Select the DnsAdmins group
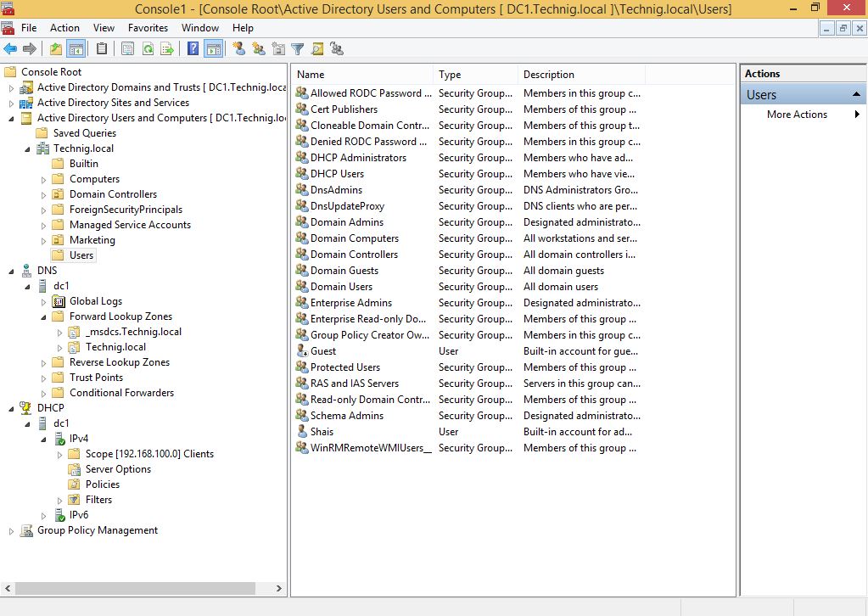868x616 pixels. point(336,190)
